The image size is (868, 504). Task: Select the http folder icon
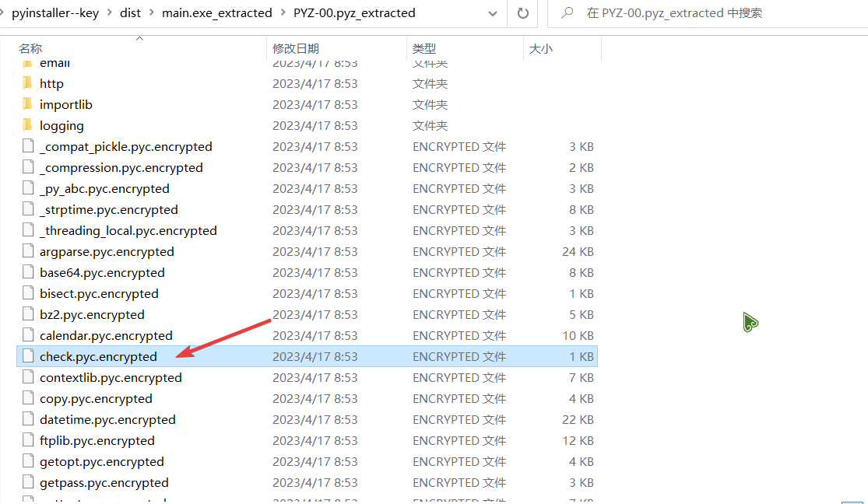tap(27, 83)
